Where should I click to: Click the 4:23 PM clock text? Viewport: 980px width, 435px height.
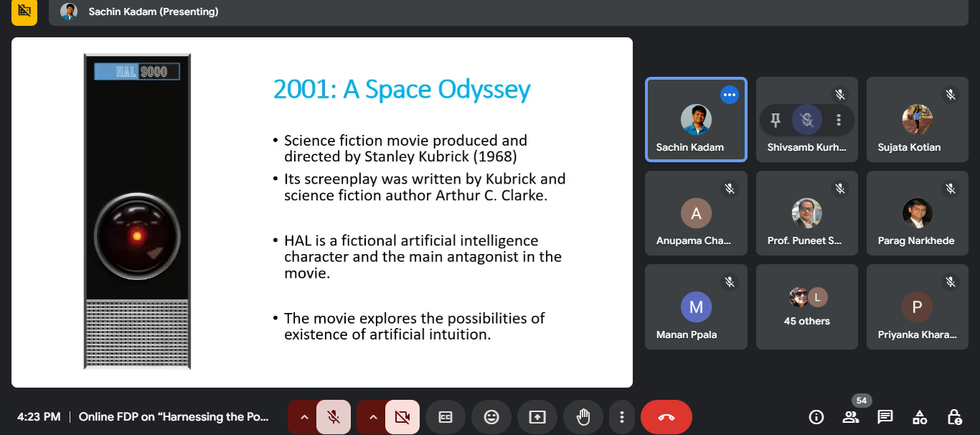[39, 417]
